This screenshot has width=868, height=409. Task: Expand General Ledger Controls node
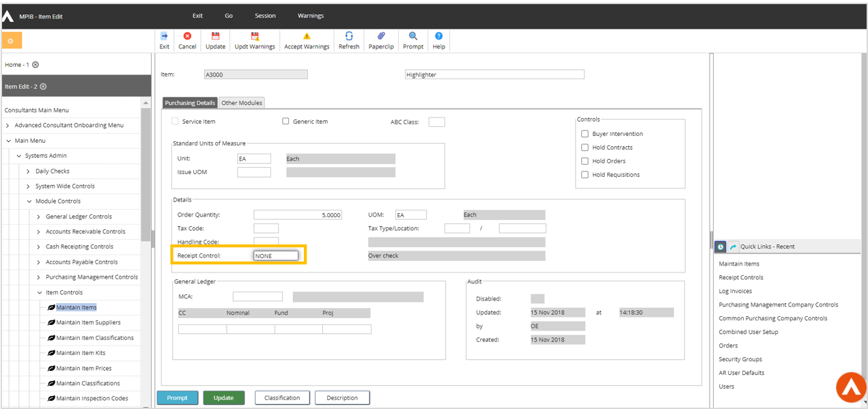(38, 216)
